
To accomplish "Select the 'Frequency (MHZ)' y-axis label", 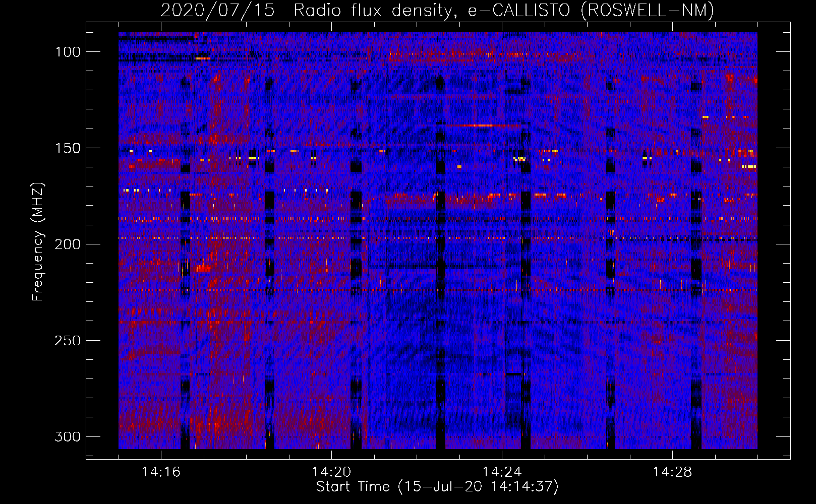I will click(37, 242).
